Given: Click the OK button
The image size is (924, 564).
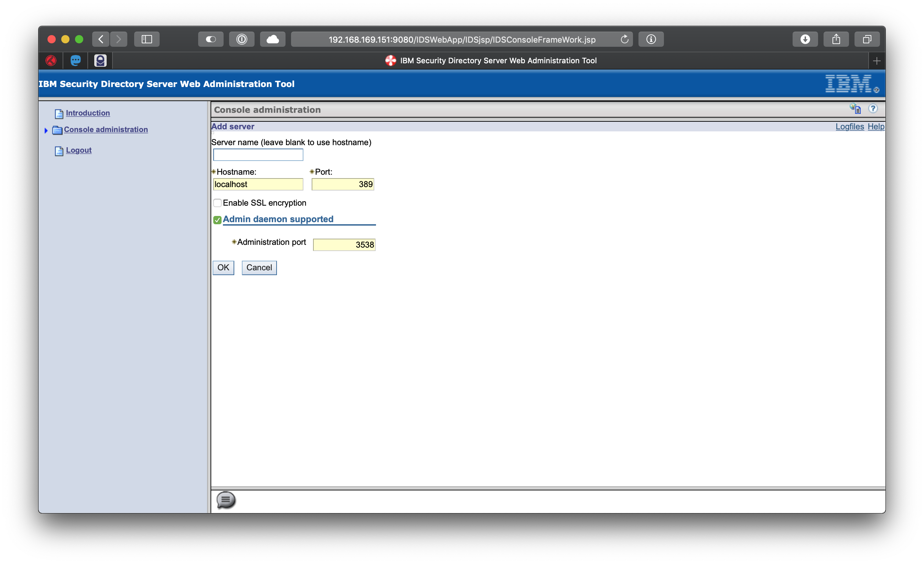Looking at the screenshot, I should tap(223, 267).
